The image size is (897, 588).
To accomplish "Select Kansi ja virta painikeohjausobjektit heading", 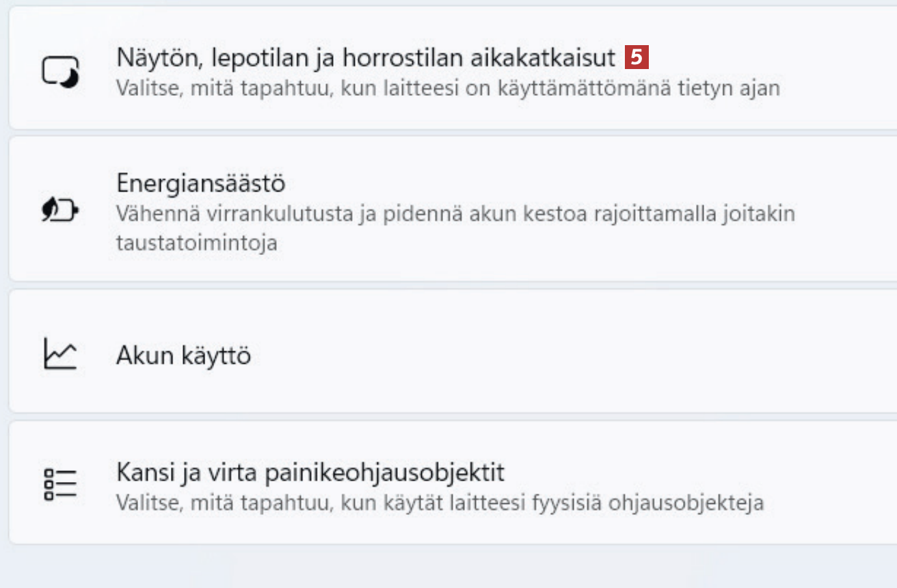I will pyautogui.click(x=310, y=472).
